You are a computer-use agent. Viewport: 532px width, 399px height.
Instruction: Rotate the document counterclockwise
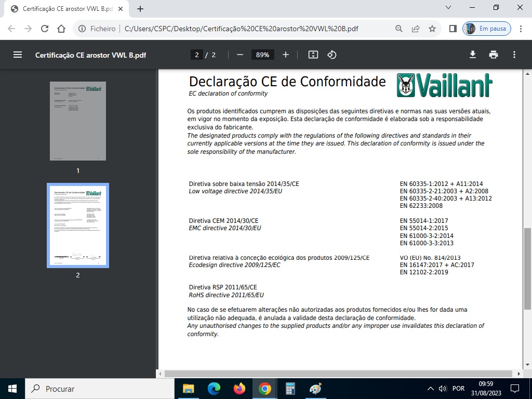[332, 55]
